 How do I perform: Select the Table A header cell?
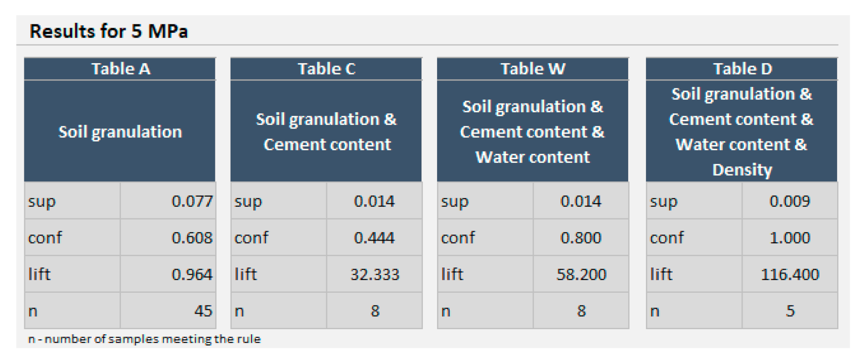pos(120,69)
